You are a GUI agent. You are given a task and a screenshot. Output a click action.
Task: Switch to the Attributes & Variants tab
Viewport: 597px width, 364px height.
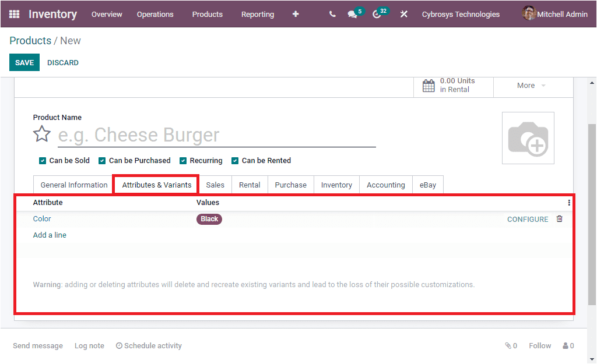click(155, 184)
